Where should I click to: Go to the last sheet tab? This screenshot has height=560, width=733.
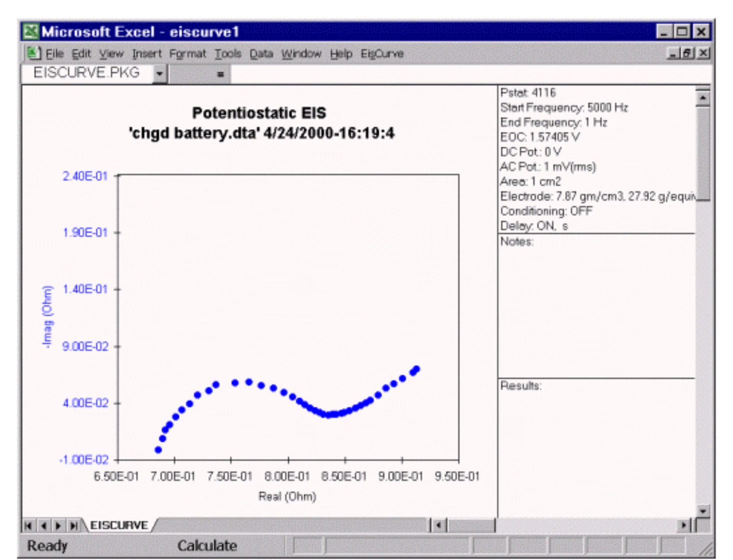point(74,526)
